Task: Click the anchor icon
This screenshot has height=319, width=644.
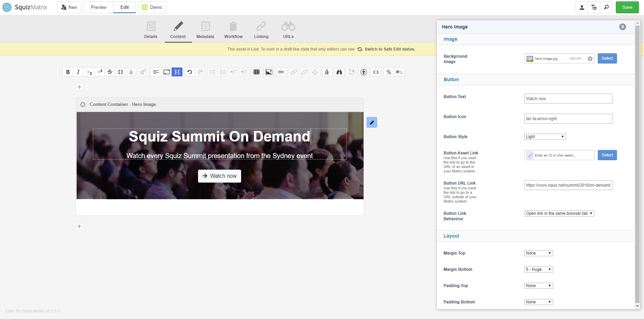Action: click(x=315, y=72)
